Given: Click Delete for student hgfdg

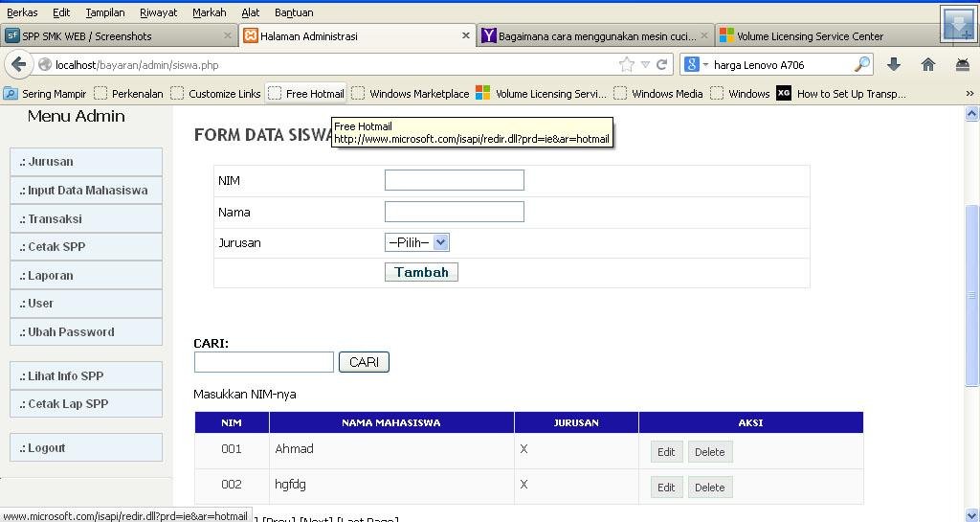Looking at the screenshot, I should (x=710, y=487).
